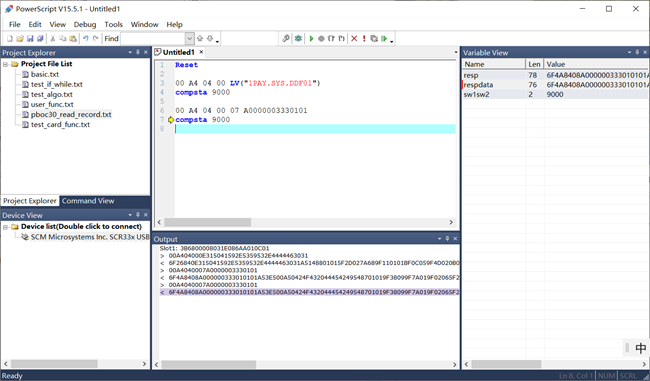Toggle auto-hide pin on Output panel

447,239
